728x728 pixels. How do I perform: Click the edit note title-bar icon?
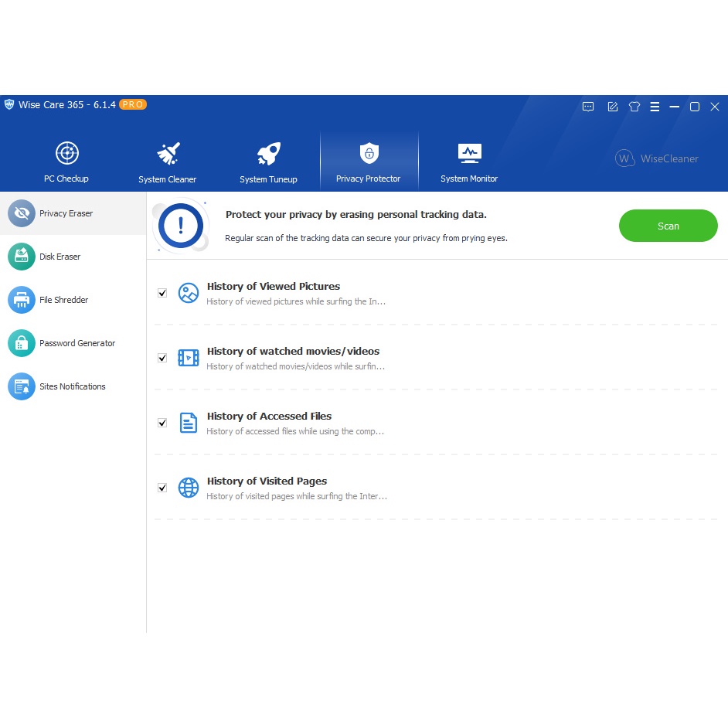(612, 107)
